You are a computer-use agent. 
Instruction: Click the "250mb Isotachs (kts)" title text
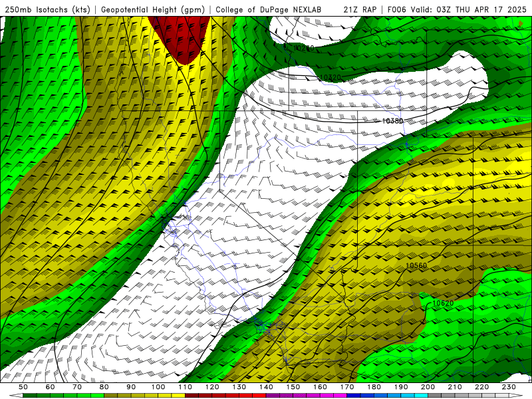[x=47, y=10]
